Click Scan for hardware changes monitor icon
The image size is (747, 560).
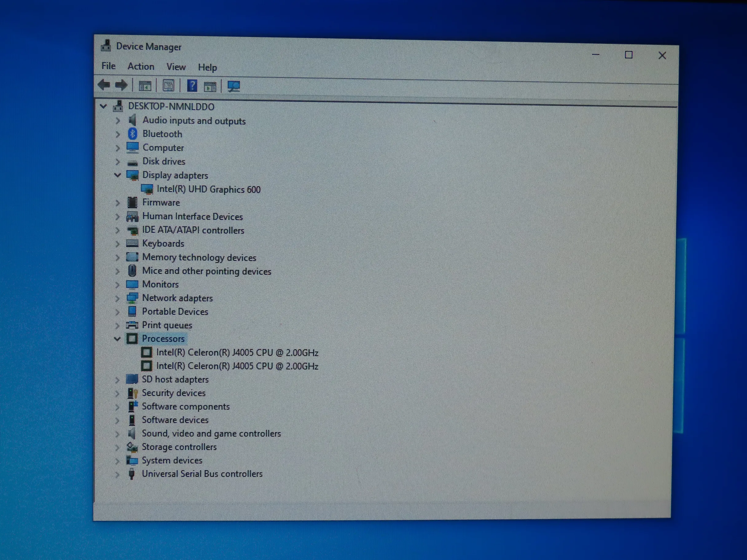[234, 86]
